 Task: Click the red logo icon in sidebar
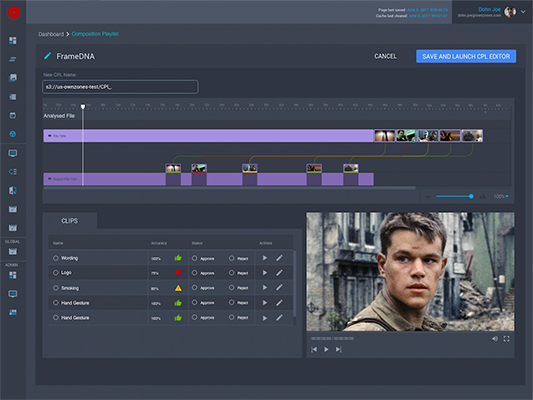14,12
